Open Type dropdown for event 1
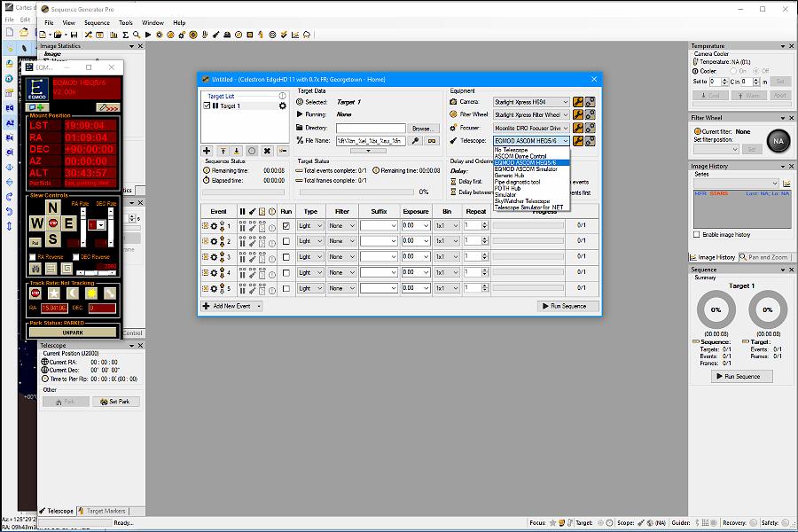 point(310,225)
